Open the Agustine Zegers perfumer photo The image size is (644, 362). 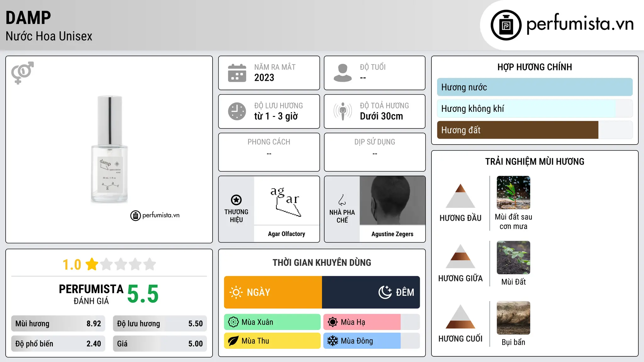coord(392,200)
